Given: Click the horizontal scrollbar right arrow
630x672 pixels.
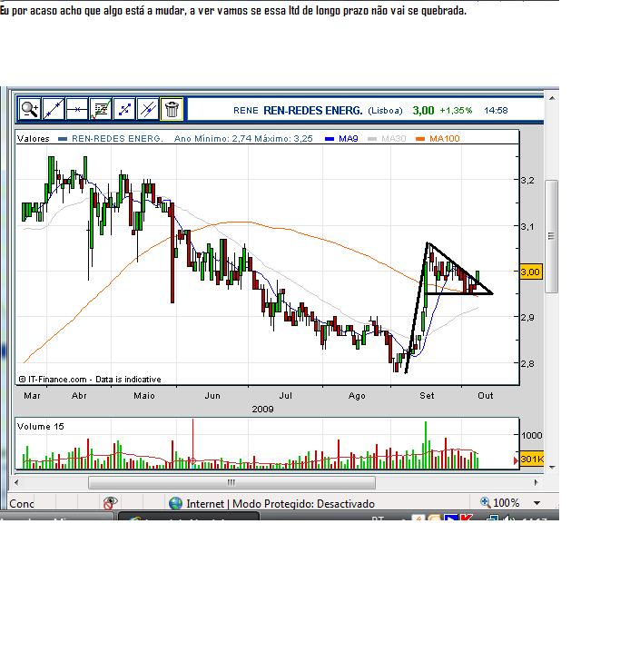Looking at the screenshot, I should 536,482.
